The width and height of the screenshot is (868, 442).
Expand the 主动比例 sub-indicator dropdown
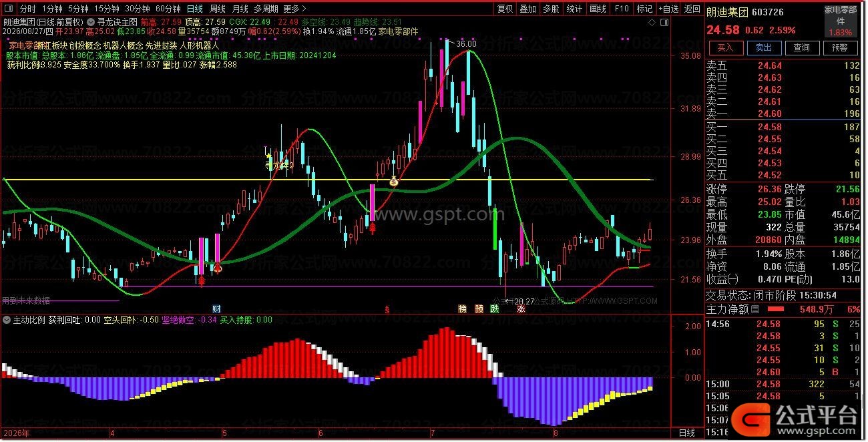pos(7,320)
